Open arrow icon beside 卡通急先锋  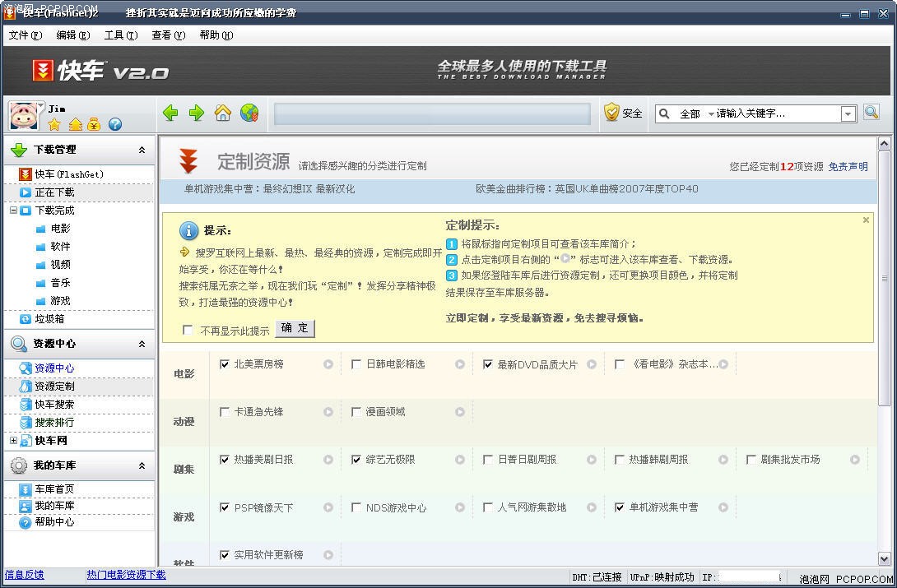coord(328,412)
